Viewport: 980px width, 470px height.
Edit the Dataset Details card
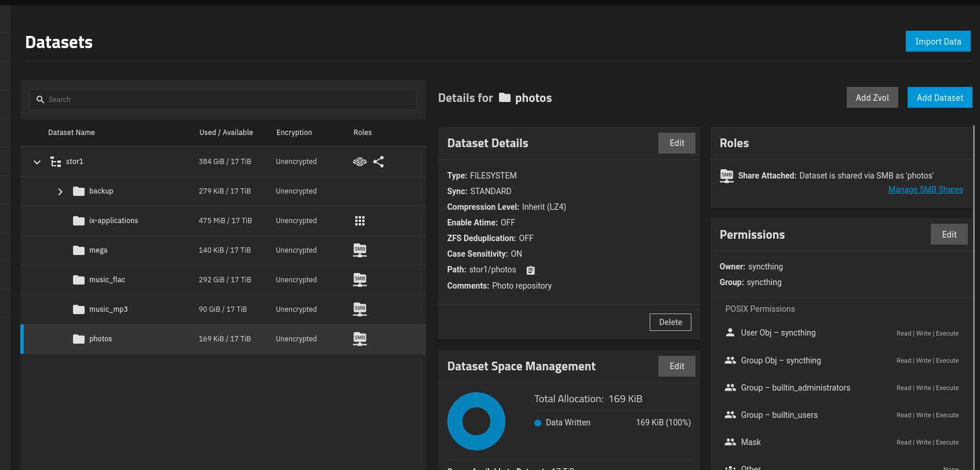click(677, 143)
